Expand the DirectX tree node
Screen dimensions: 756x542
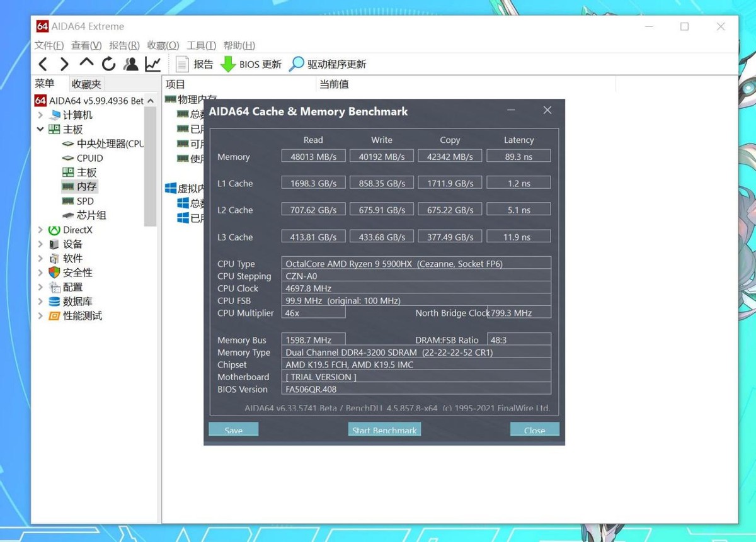click(40, 230)
